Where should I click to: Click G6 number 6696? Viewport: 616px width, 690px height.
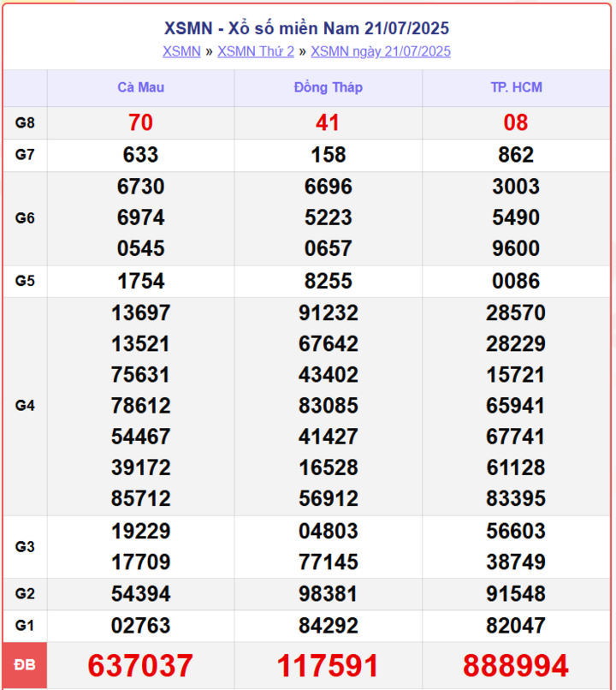coord(329,187)
